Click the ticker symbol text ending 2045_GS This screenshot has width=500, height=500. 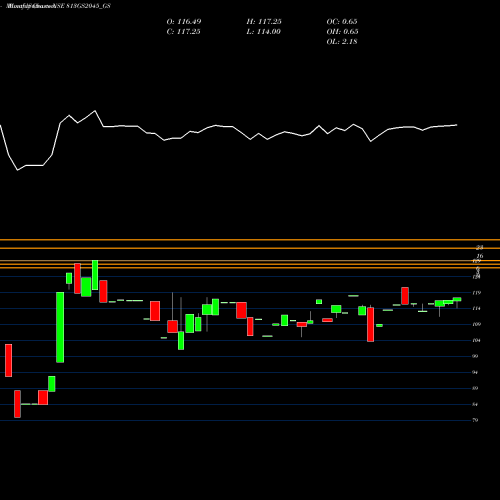pyautogui.click(x=88, y=6)
